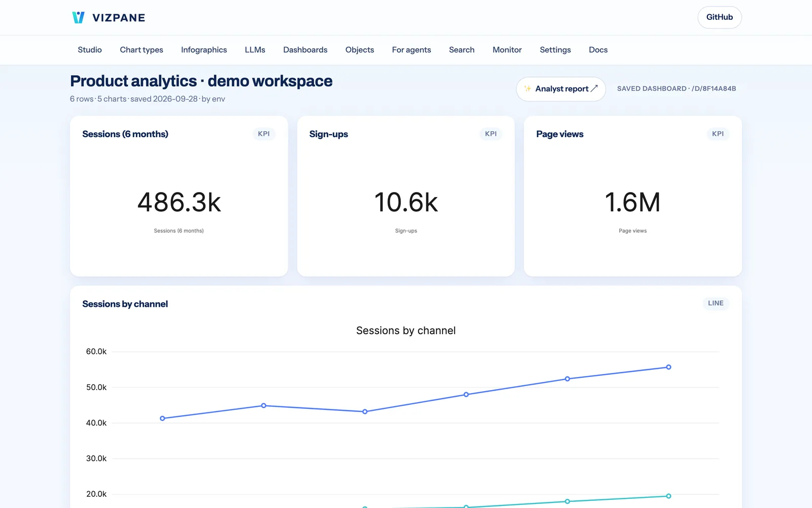
Task: Click the LINE badge on Sessions by channel
Action: tap(716, 303)
